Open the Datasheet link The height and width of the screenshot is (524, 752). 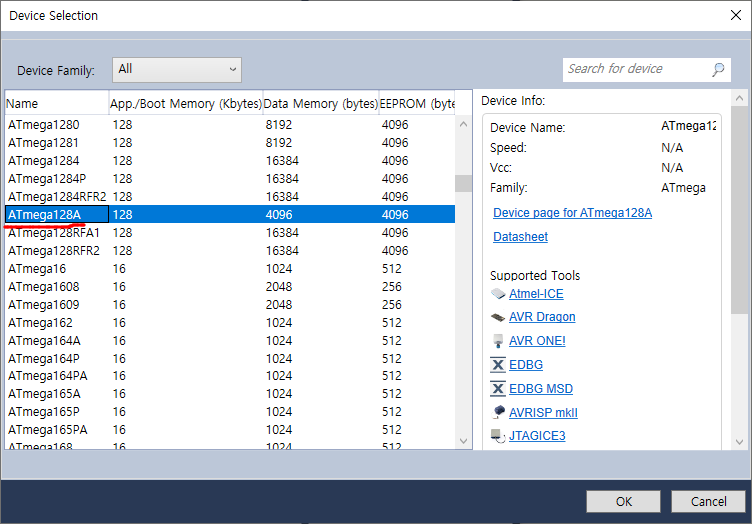pyautogui.click(x=520, y=237)
